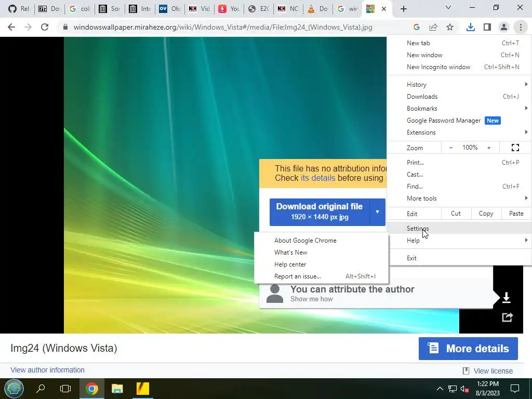The height and width of the screenshot is (399, 532).
Task: Click Paste in the Edit row
Action: (516, 214)
